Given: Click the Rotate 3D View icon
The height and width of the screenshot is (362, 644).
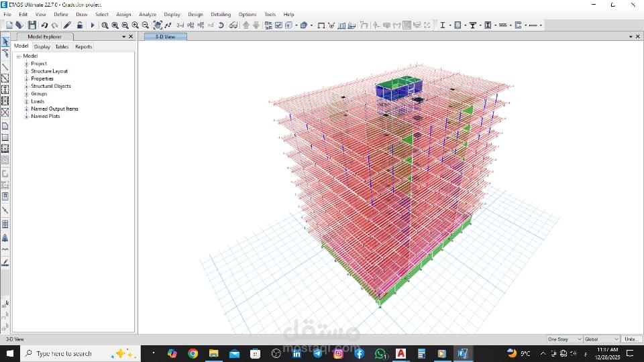Looking at the screenshot, I should pos(221,25).
